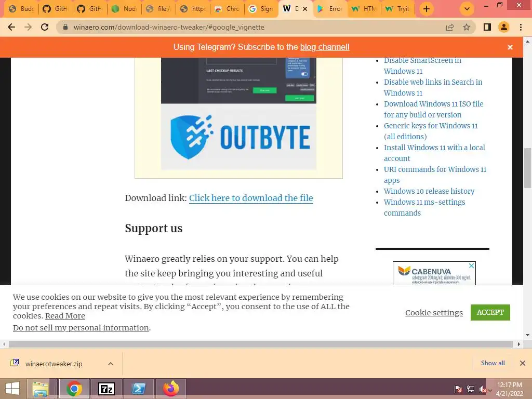532x399 pixels.
Task: View site info padlock icon
Action: pos(66,27)
